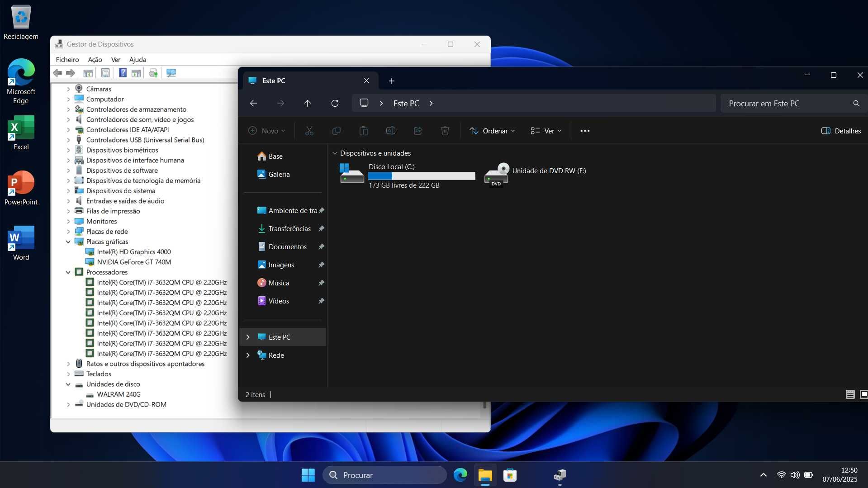Expand Teclados tree node

point(68,374)
